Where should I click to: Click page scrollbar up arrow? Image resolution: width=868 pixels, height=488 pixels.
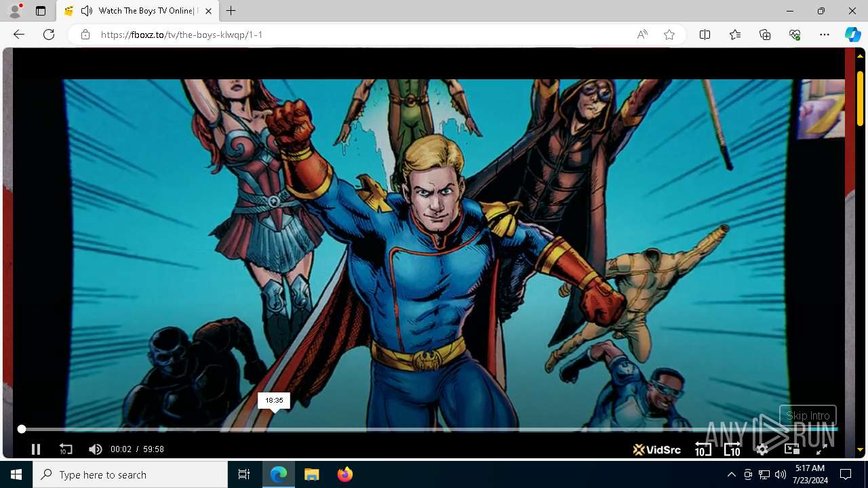click(860, 56)
